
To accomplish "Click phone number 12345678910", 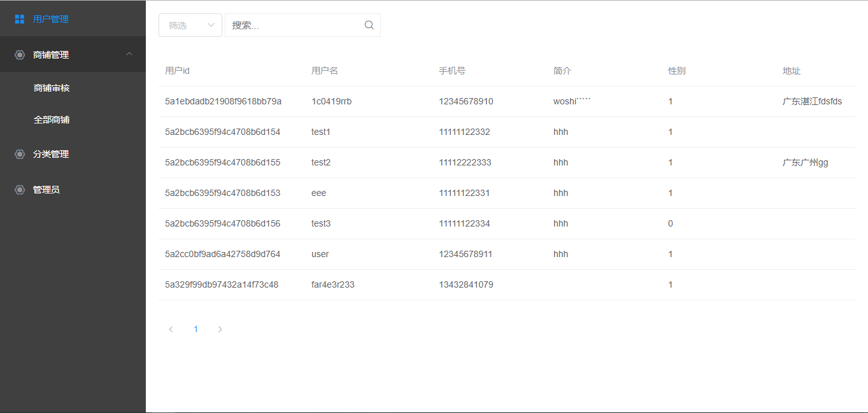I will pos(466,101).
